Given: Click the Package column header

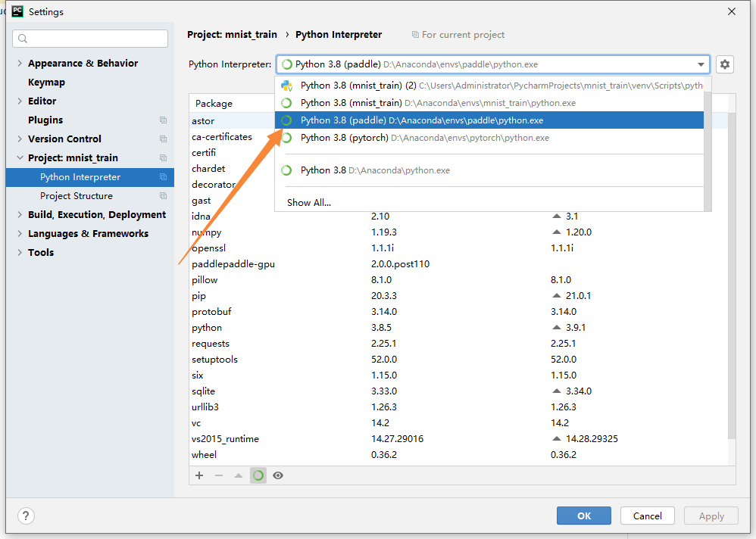Looking at the screenshot, I should point(214,104).
